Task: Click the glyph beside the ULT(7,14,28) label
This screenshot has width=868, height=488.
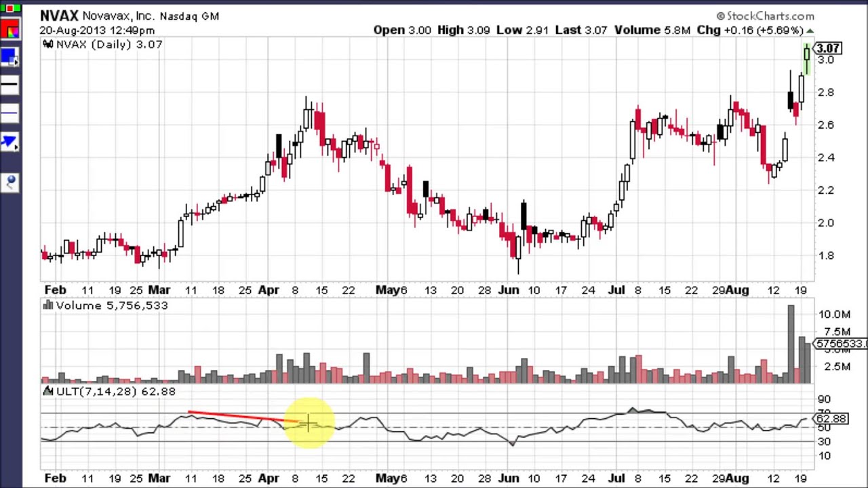Action: tap(47, 392)
